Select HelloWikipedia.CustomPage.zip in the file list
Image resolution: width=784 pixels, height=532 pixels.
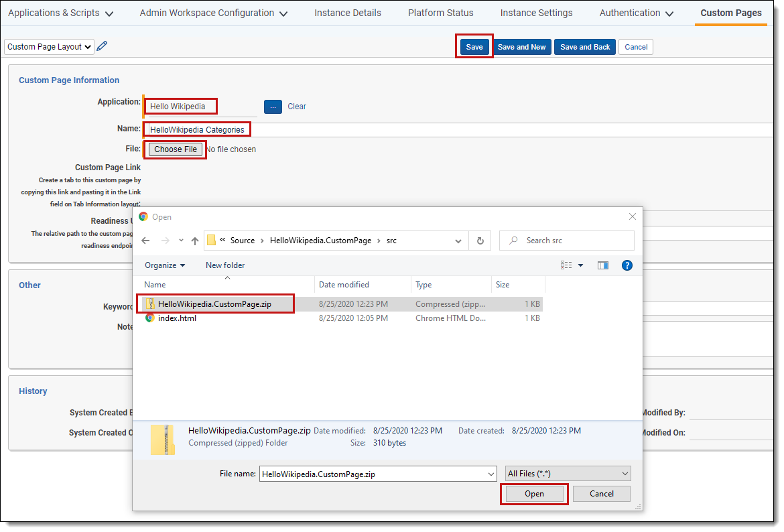(215, 304)
